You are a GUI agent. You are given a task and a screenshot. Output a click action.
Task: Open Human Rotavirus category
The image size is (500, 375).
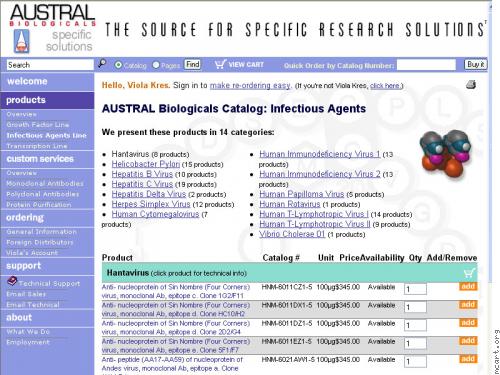pyautogui.click(x=290, y=204)
